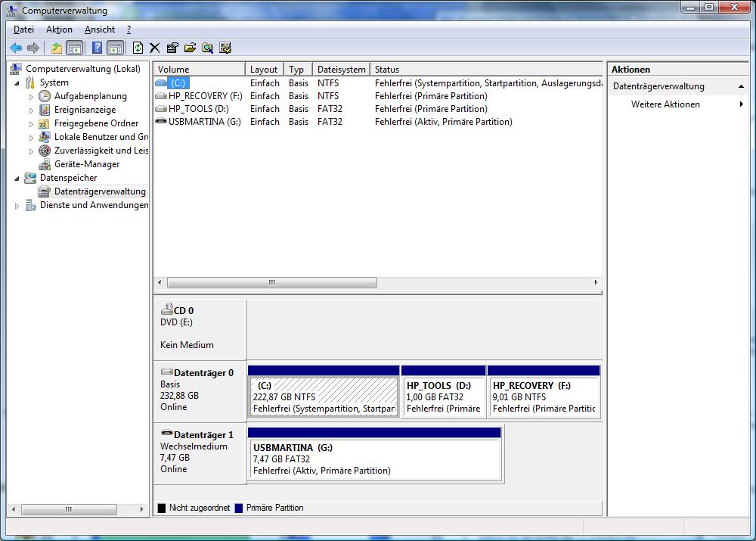Select the Aufgabenplanung clock icon
756x541 pixels.
[x=45, y=96]
